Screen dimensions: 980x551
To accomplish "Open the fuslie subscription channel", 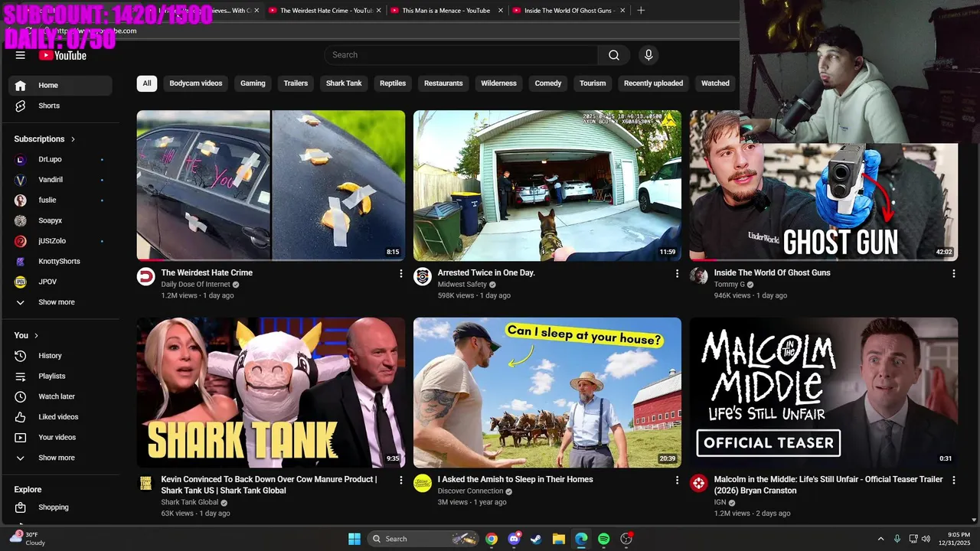I will click(x=60, y=201).
